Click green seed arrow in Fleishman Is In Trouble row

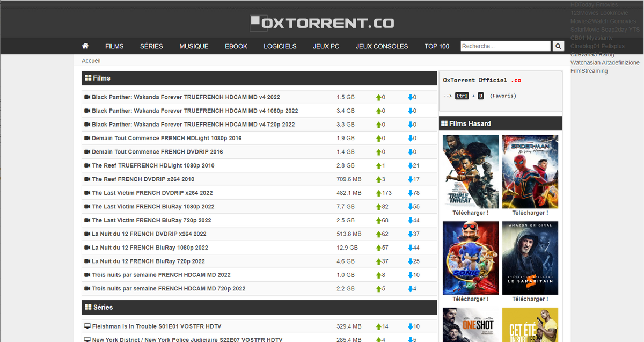coord(379,326)
